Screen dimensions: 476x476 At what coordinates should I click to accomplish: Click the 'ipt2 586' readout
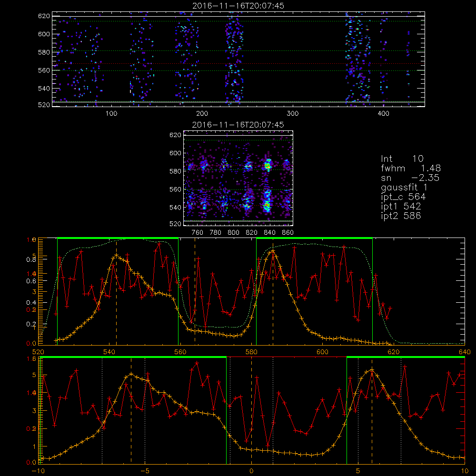(x=401, y=216)
